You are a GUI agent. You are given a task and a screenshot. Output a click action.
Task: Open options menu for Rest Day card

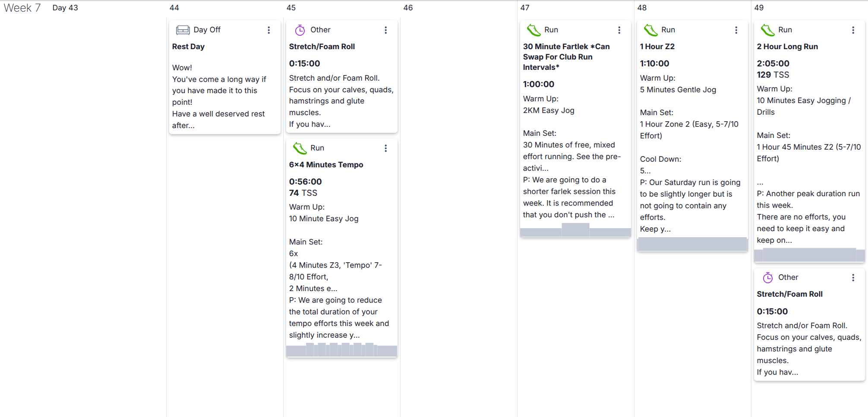click(268, 30)
